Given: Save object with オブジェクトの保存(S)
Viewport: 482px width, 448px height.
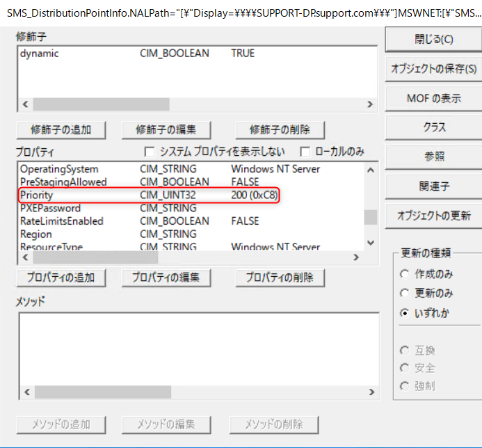Looking at the screenshot, I should (x=433, y=69).
